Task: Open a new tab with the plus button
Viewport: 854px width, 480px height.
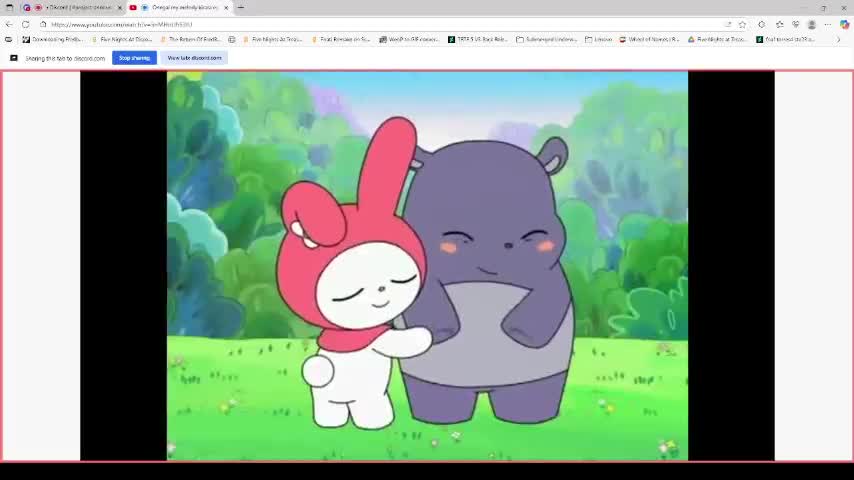Action: click(x=240, y=7)
